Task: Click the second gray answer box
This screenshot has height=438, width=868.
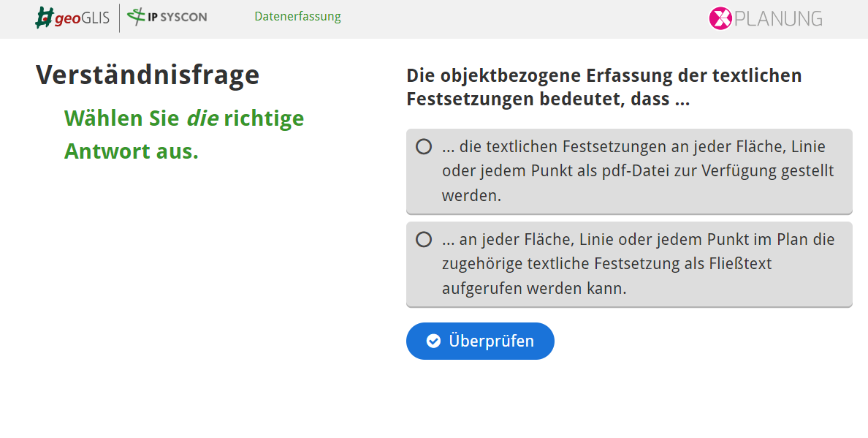Action: [628, 263]
